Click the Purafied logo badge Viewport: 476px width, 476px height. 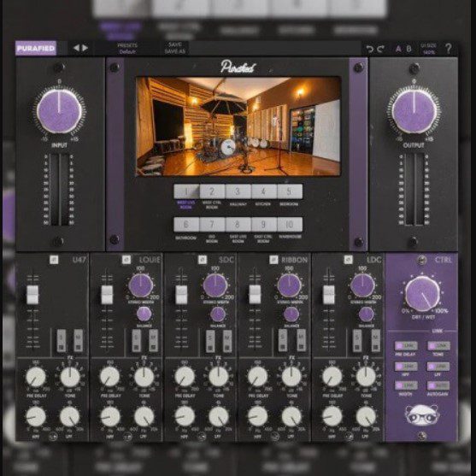point(36,48)
